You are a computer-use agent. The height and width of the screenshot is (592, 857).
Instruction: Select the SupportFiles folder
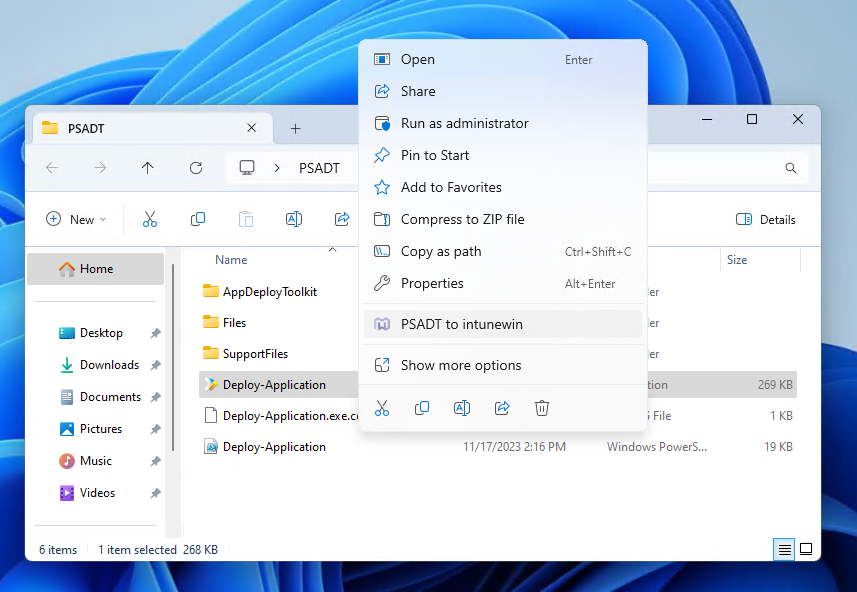[x=245, y=354]
